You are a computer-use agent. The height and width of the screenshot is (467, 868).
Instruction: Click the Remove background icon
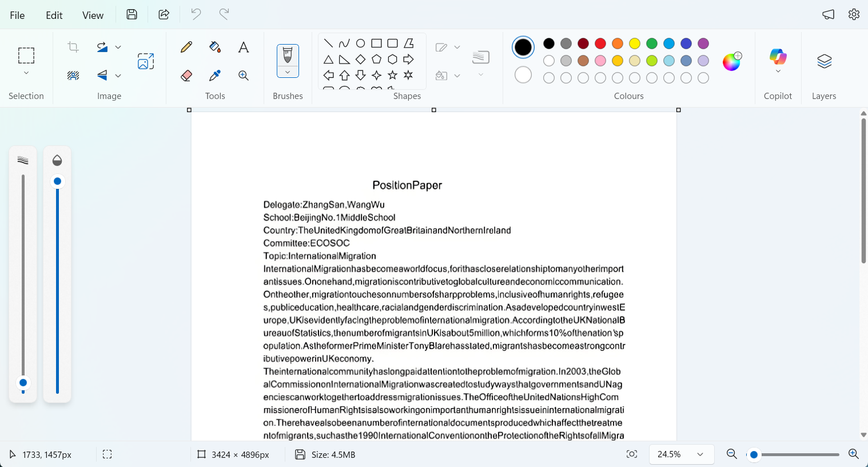point(73,75)
